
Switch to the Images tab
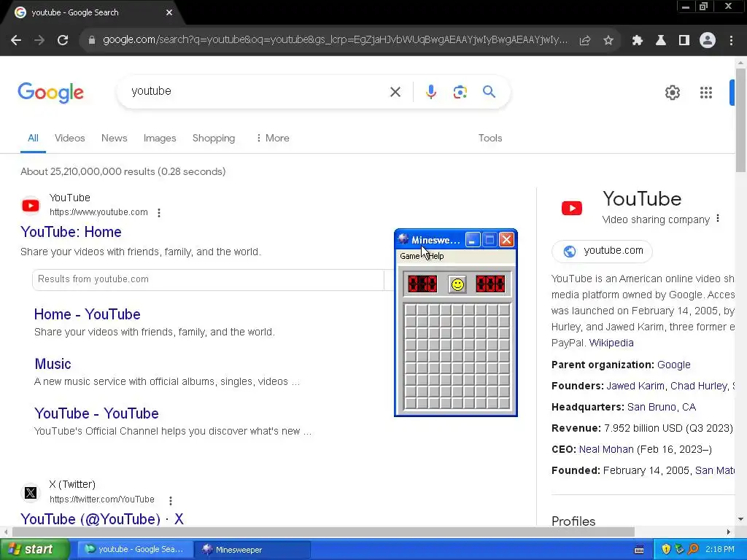coord(160,138)
